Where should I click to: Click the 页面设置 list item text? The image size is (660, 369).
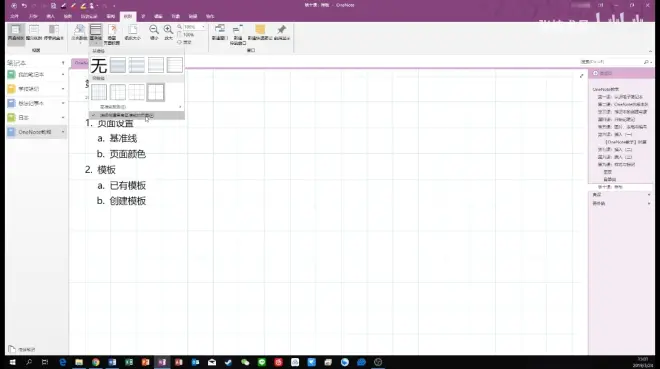pos(115,123)
